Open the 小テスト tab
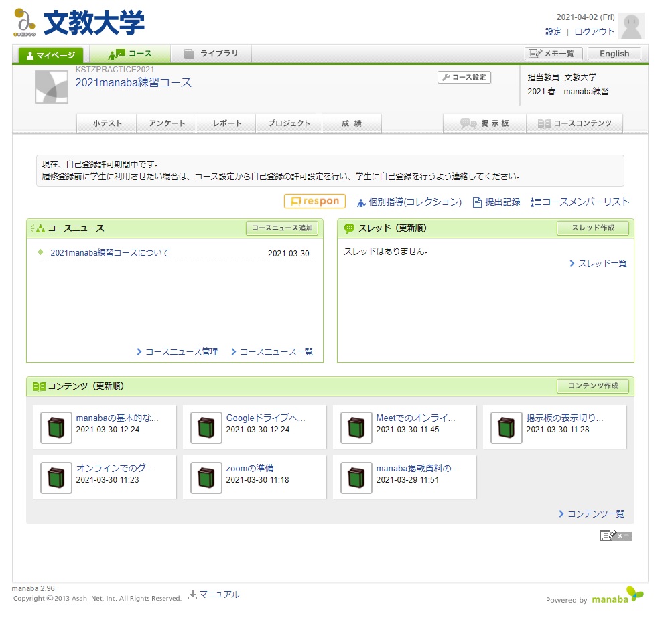The image size is (672, 634). coord(107,123)
